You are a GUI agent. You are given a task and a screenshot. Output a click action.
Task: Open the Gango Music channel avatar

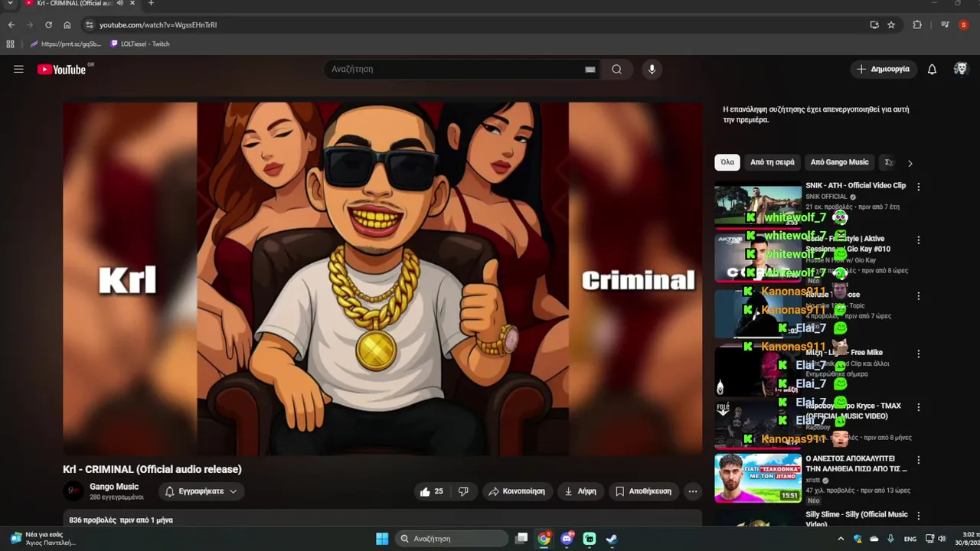tap(73, 491)
